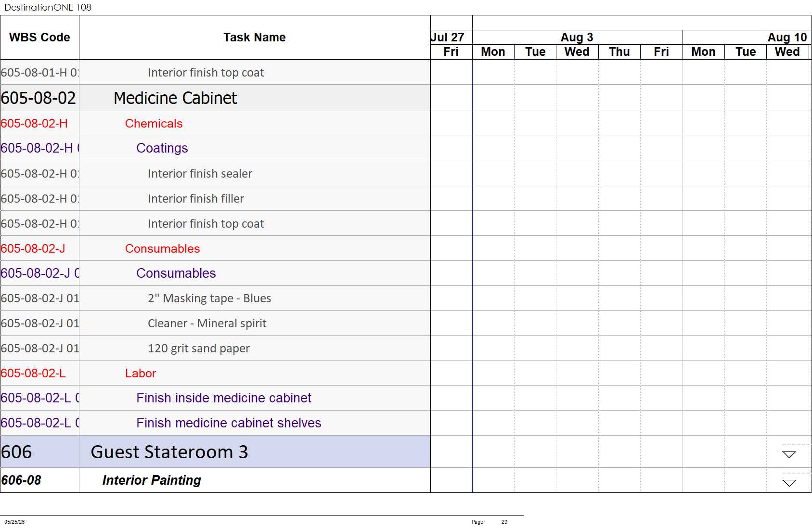
Task: Select the Task Name column header
Action: click(x=255, y=38)
